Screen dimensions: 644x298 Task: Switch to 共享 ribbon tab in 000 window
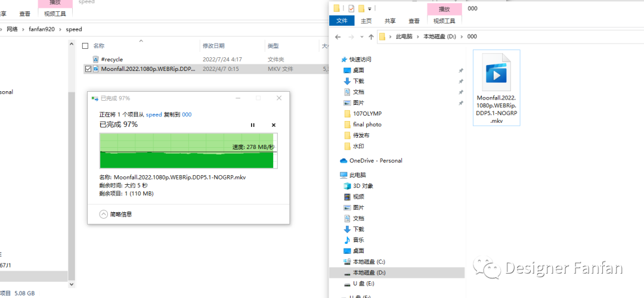[x=390, y=21]
